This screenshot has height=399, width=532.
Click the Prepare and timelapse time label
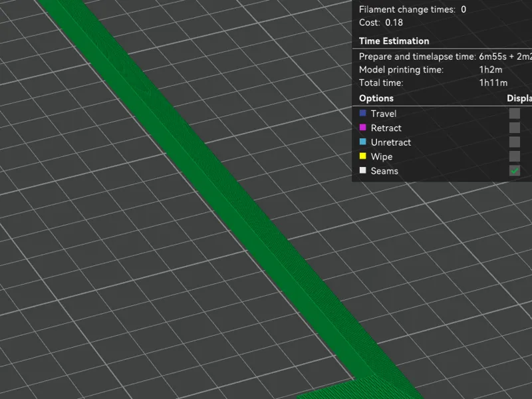pyautogui.click(x=418, y=57)
